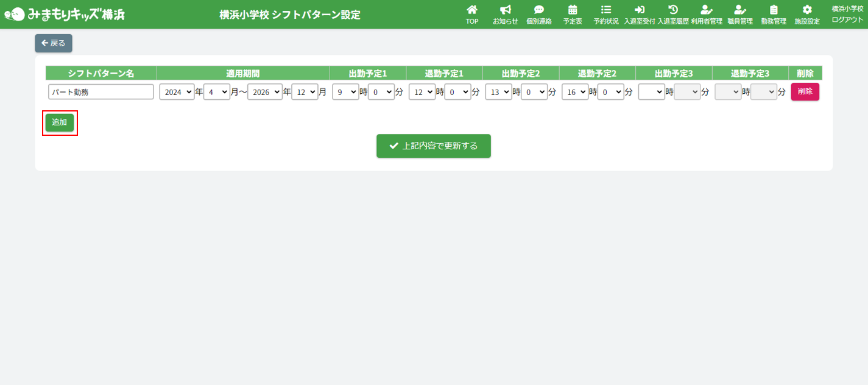This screenshot has width=868, height=385.
Task: Open 予定表 calendar icon
Action: click(572, 10)
